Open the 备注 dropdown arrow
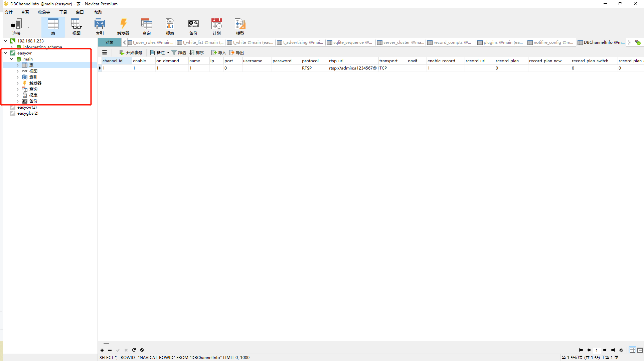Image resolution: width=644 pixels, height=361 pixels. click(x=168, y=52)
